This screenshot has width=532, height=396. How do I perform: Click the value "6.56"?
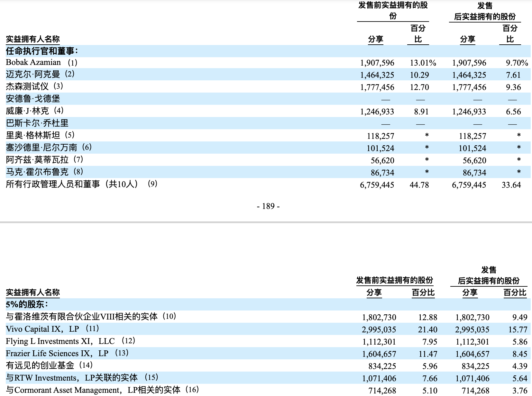tap(513, 112)
